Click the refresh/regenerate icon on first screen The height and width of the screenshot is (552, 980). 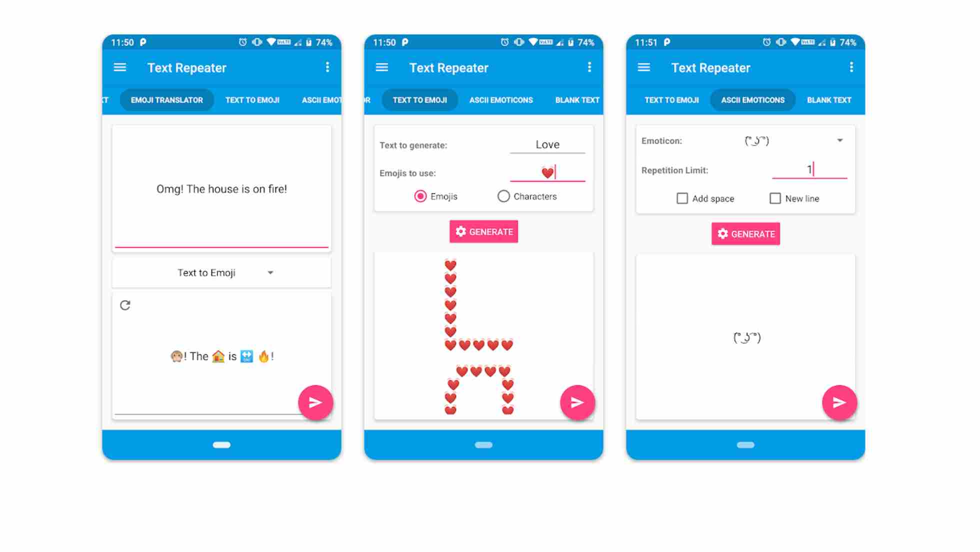[x=124, y=305]
